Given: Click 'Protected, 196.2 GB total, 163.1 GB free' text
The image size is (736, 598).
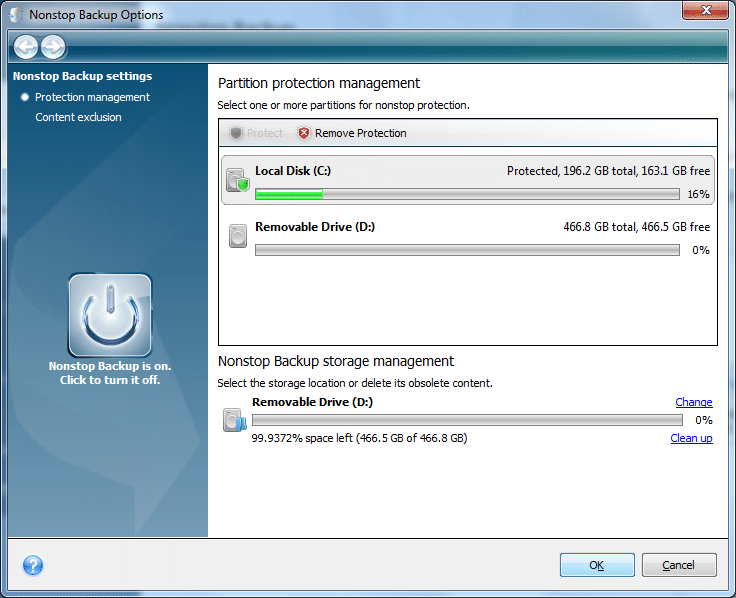Looking at the screenshot, I should click(x=608, y=171).
